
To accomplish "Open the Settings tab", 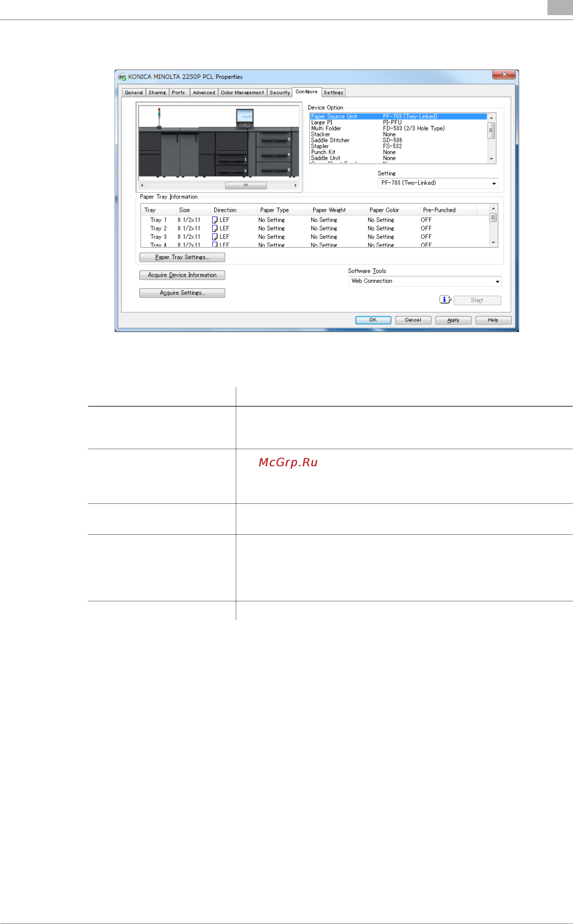I will (334, 92).
